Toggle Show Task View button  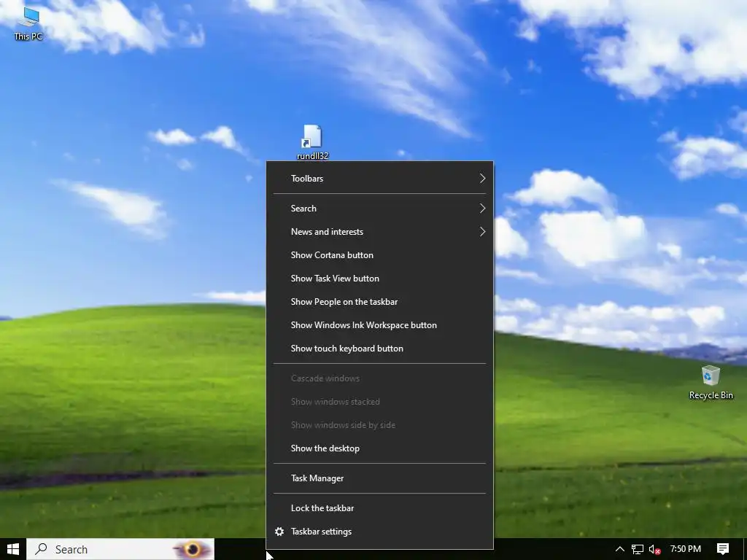(x=379, y=279)
